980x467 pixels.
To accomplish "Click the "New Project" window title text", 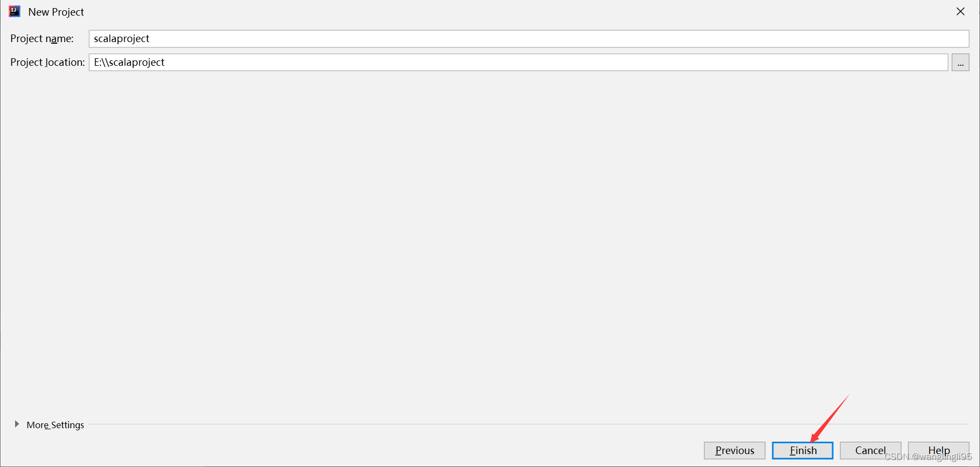I will click(x=56, y=12).
